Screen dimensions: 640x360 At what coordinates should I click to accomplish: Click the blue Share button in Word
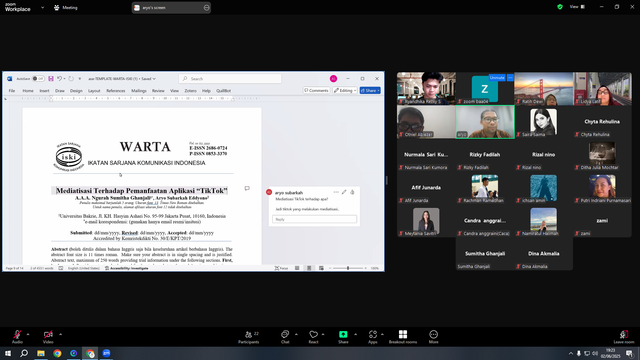(x=370, y=90)
